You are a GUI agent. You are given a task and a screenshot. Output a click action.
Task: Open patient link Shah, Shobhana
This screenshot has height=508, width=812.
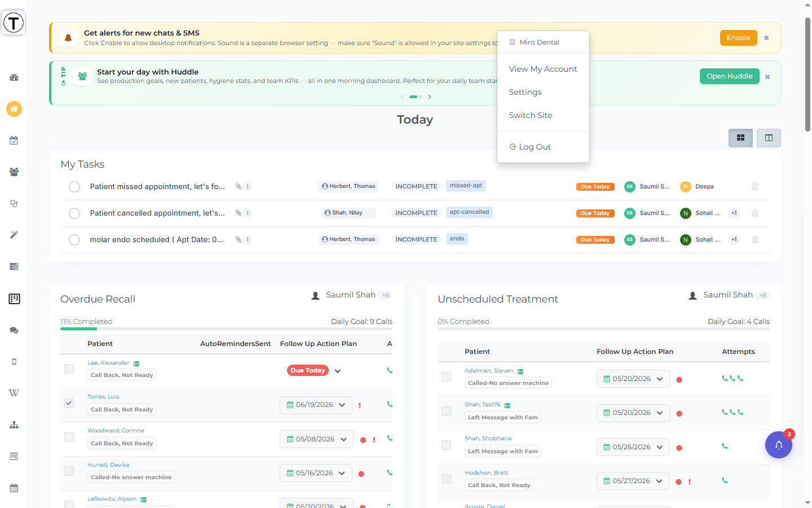(x=488, y=439)
